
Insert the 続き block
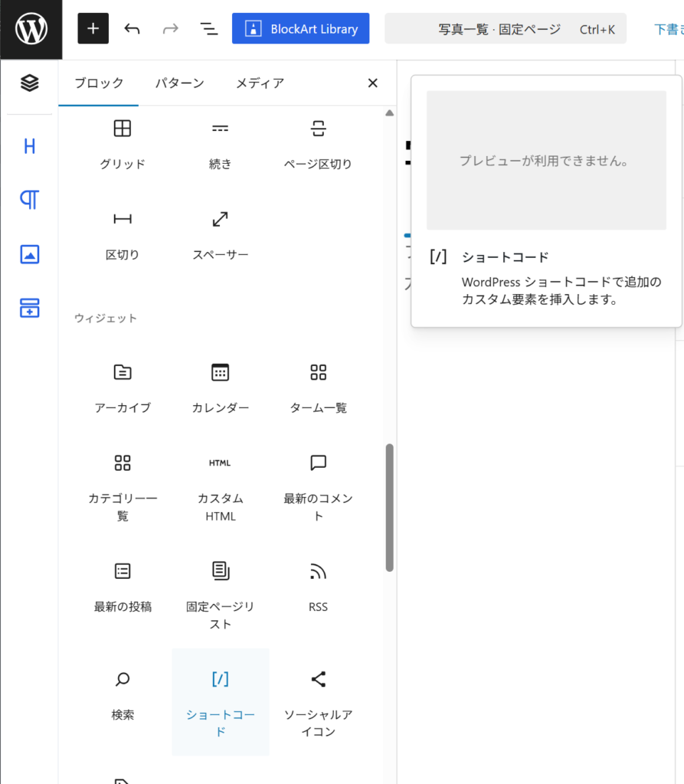220,145
